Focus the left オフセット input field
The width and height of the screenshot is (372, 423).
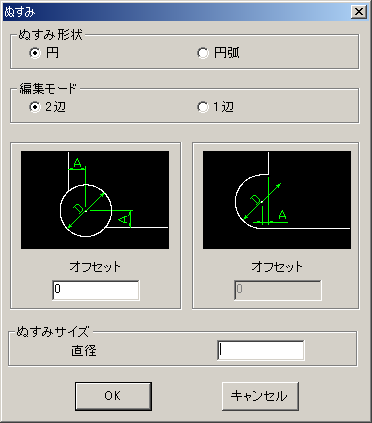pyautogui.click(x=96, y=290)
